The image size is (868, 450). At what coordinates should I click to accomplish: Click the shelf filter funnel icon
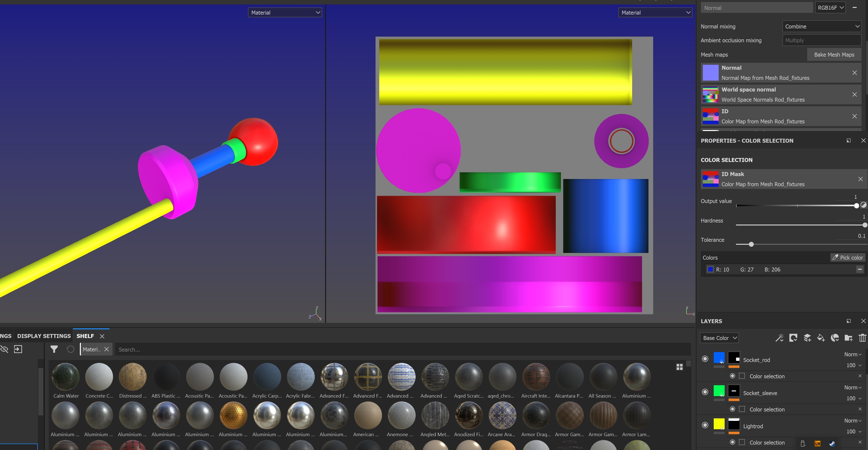pos(54,349)
